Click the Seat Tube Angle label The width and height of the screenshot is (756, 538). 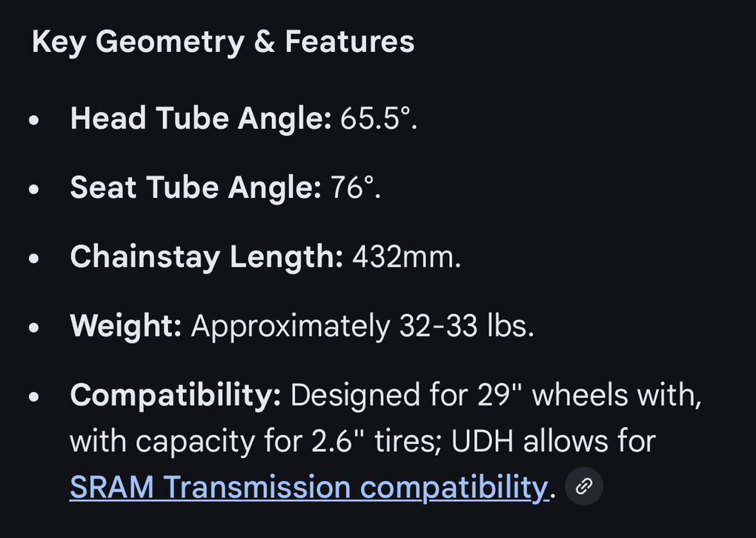tap(195, 187)
